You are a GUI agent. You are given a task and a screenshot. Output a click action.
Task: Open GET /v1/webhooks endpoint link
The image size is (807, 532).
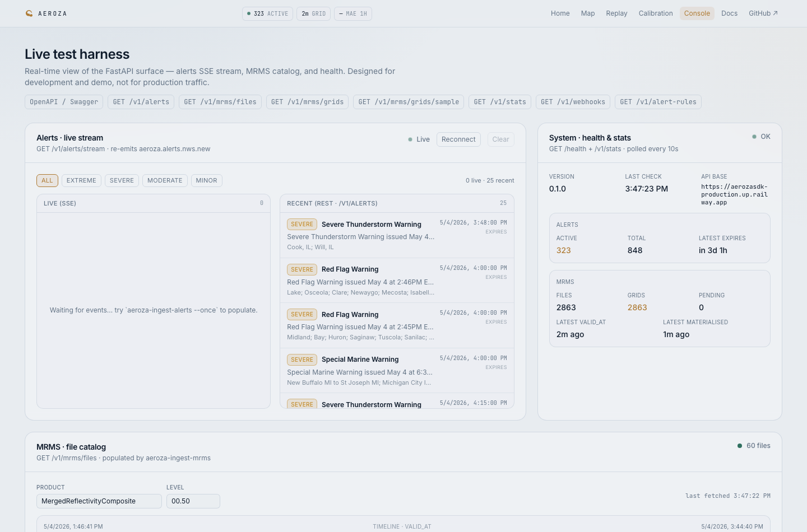click(573, 102)
